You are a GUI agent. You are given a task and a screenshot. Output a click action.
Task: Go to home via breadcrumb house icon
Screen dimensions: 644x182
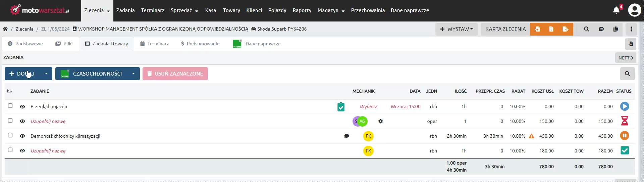coord(5,29)
